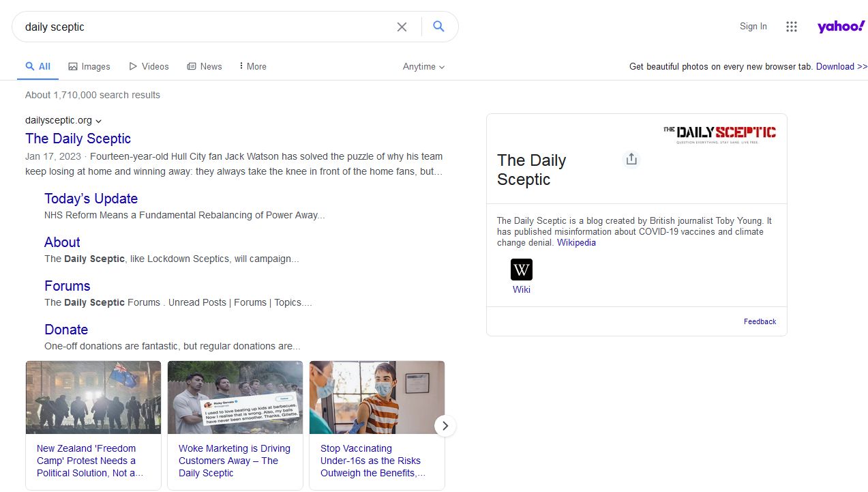The width and height of the screenshot is (868, 492).
Task: Expand the dailysceptic.org URL dropdown arrow
Action: coord(99,121)
